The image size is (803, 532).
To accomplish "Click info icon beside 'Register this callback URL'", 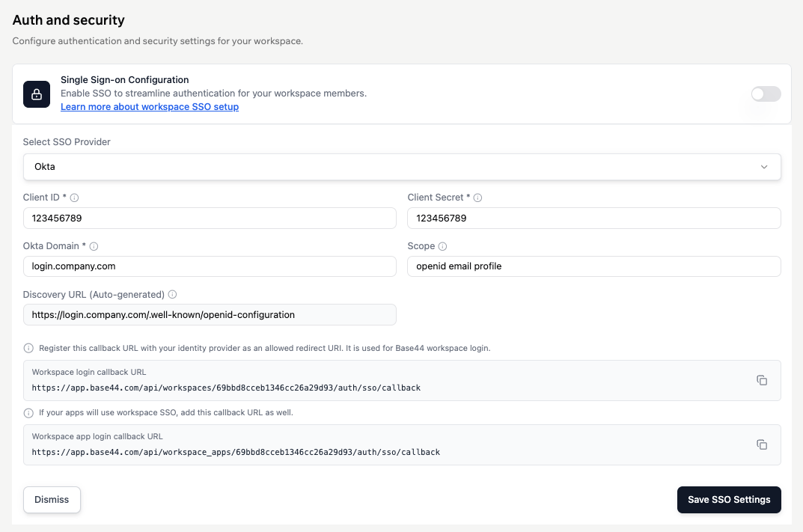I will pos(28,348).
